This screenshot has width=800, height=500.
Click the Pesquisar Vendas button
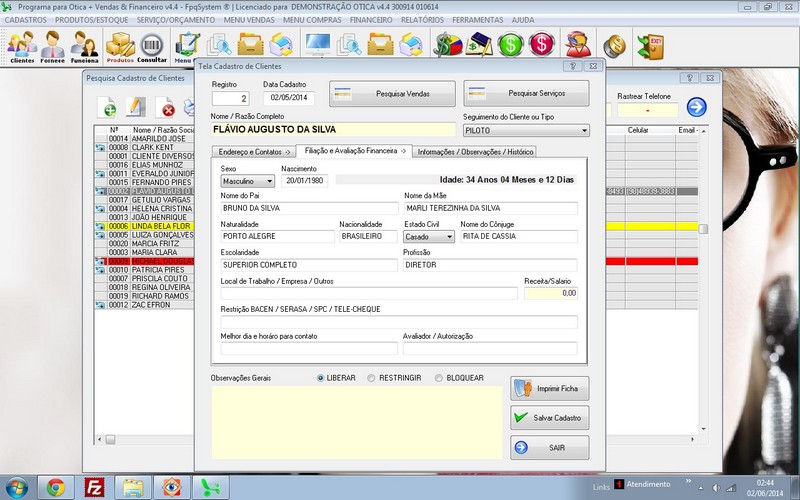click(392, 93)
